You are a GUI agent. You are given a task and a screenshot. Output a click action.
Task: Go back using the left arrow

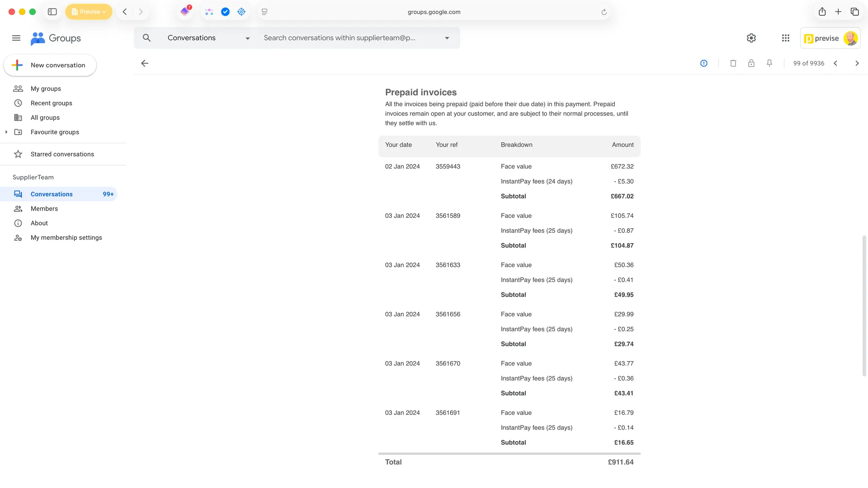(x=145, y=63)
